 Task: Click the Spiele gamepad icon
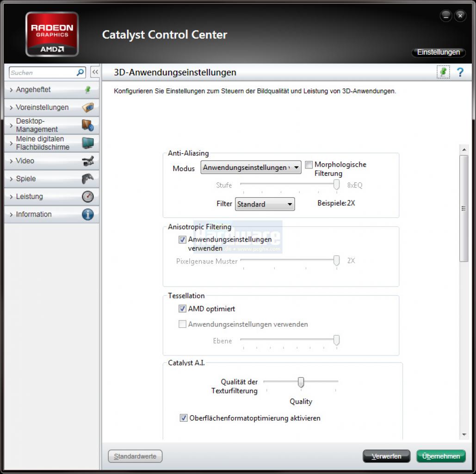pos(88,179)
